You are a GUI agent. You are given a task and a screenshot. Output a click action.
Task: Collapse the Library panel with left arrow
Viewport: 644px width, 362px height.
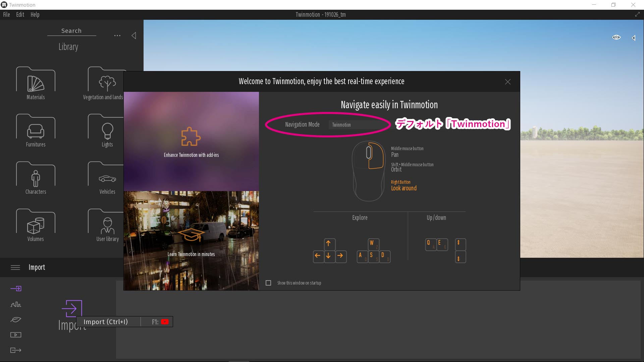click(134, 36)
